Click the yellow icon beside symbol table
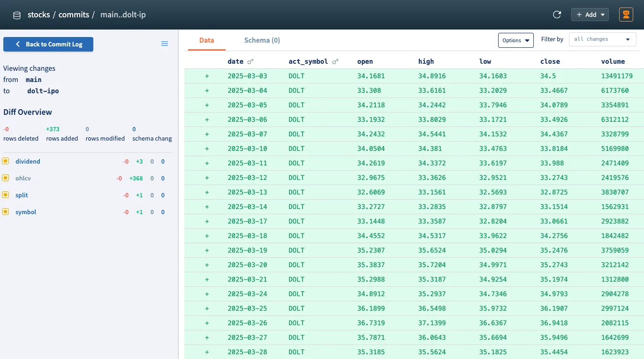Viewport: 644px width, 359px height. [6, 212]
